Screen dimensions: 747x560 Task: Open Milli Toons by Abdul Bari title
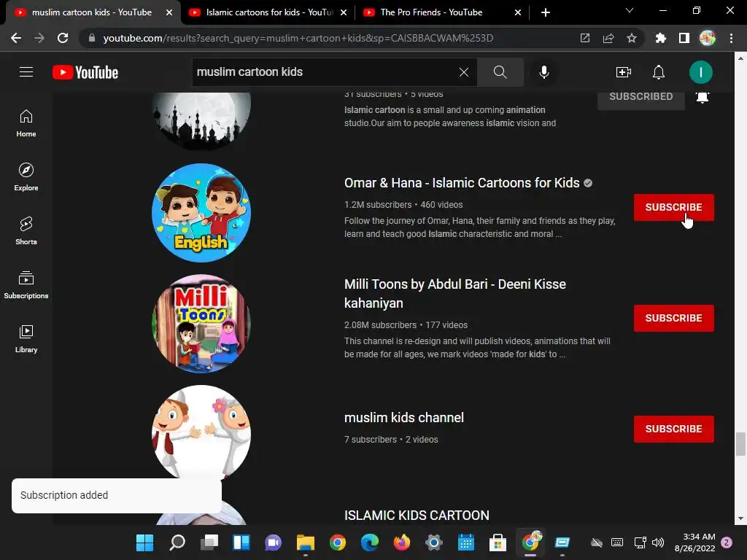coord(455,293)
